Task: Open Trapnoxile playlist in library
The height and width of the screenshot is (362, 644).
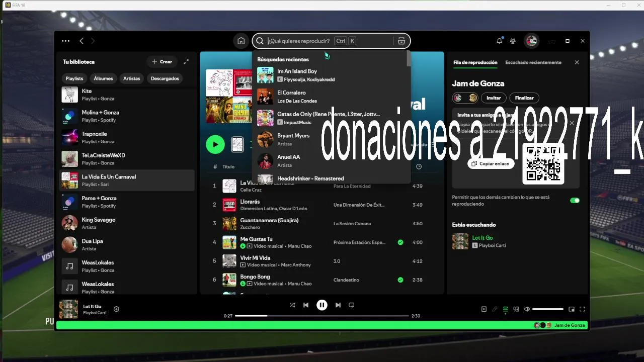Action: (127, 138)
